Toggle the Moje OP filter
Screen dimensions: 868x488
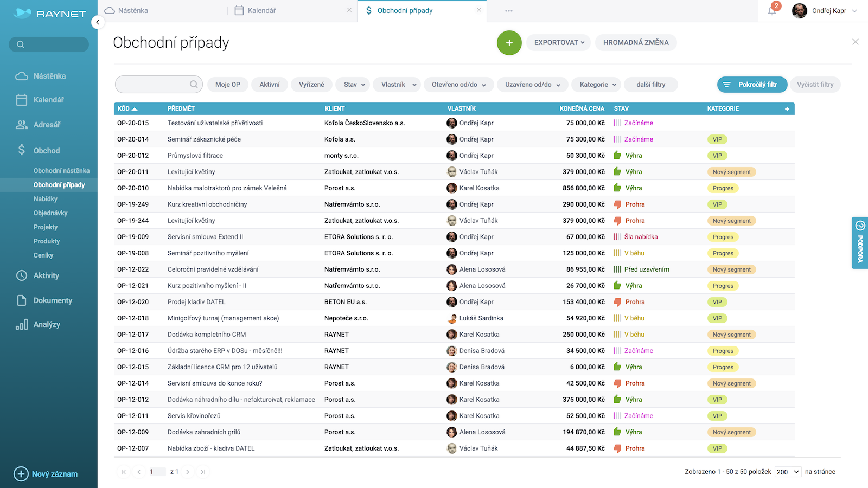coord(227,85)
